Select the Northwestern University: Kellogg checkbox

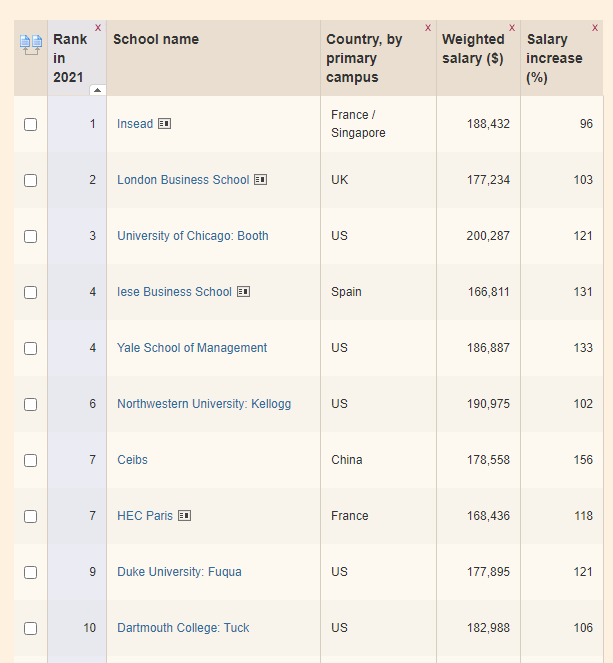[30, 404]
